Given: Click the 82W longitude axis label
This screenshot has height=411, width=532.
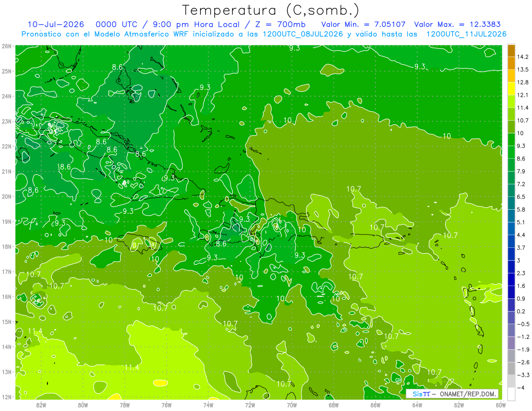Looking at the screenshot, I should (41, 405).
